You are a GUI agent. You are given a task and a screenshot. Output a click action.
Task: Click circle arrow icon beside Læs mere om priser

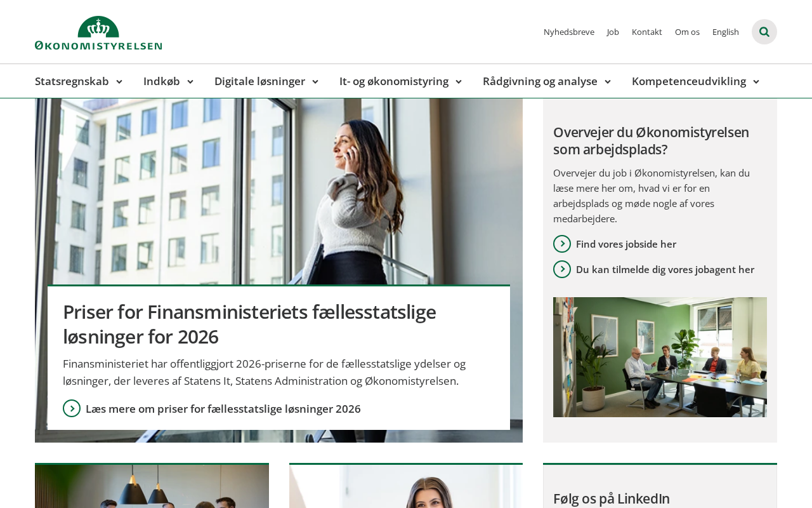[x=72, y=408]
